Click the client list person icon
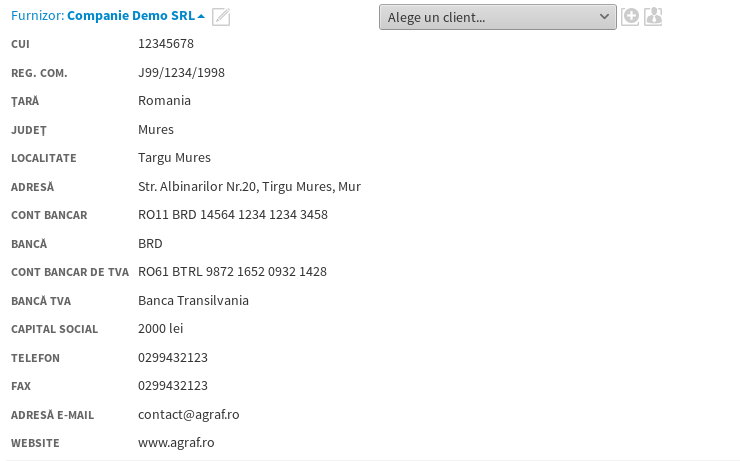 654,16
